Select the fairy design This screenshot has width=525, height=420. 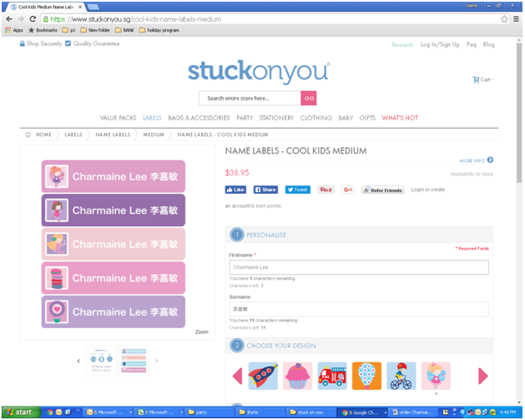click(436, 376)
